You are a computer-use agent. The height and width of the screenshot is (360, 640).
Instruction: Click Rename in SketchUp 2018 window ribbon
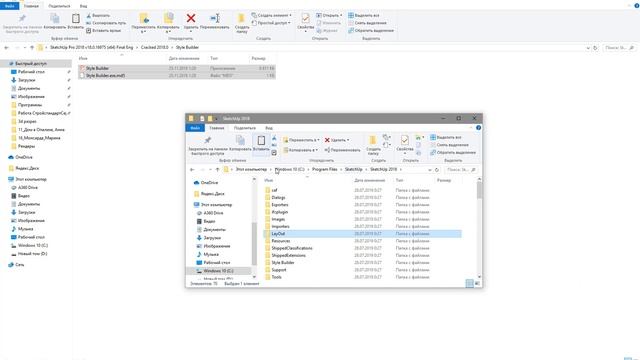pos(342,150)
